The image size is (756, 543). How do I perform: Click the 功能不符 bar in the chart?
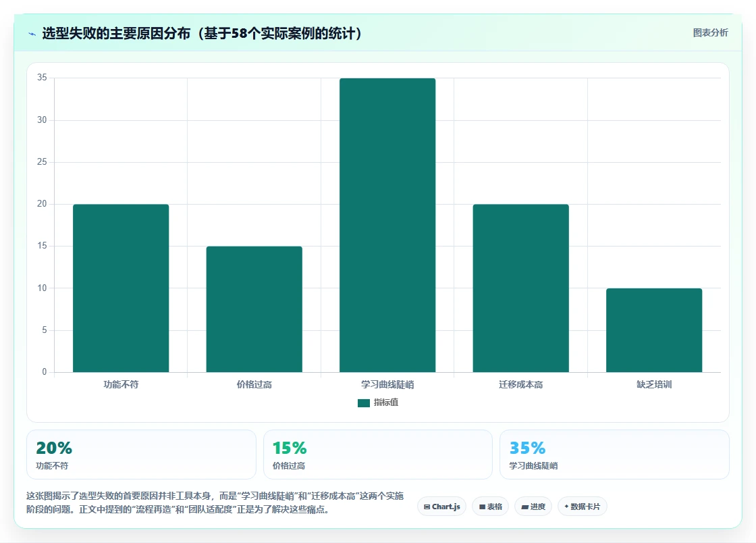coord(121,288)
